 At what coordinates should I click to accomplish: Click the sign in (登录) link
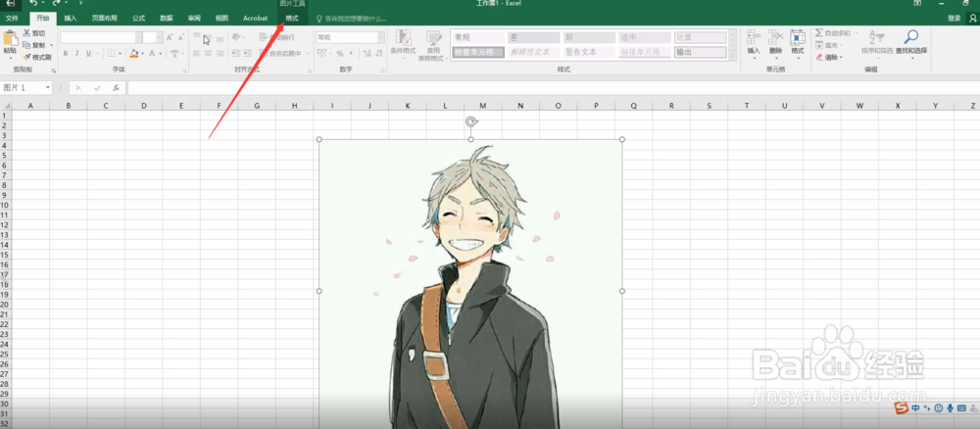pyautogui.click(x=954, y=19)
